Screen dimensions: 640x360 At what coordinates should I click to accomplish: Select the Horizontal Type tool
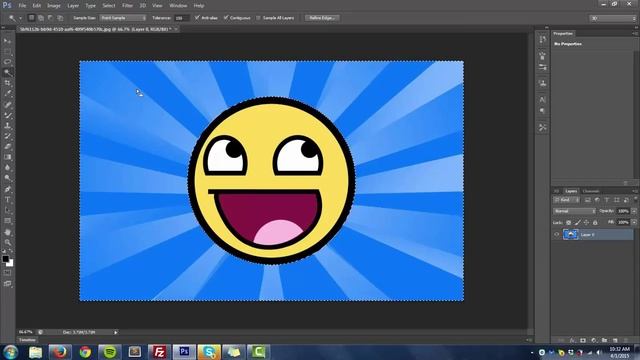click(7, 200)
